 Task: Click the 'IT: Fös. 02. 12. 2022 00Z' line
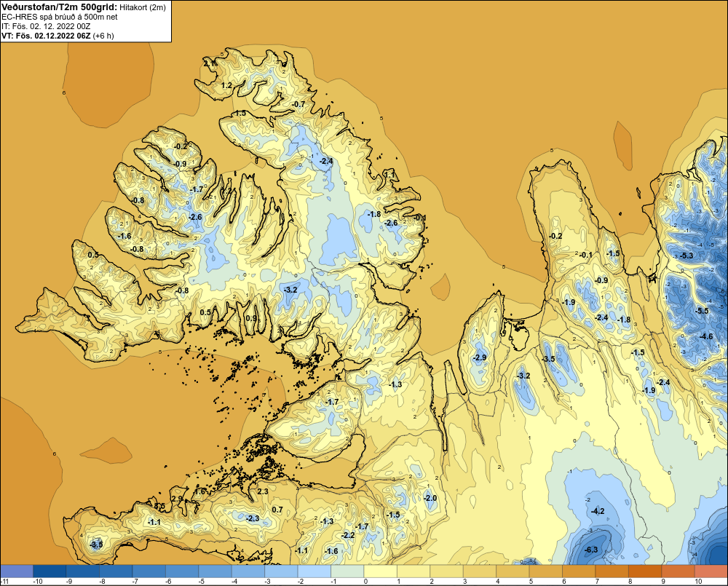pos(46,26)
